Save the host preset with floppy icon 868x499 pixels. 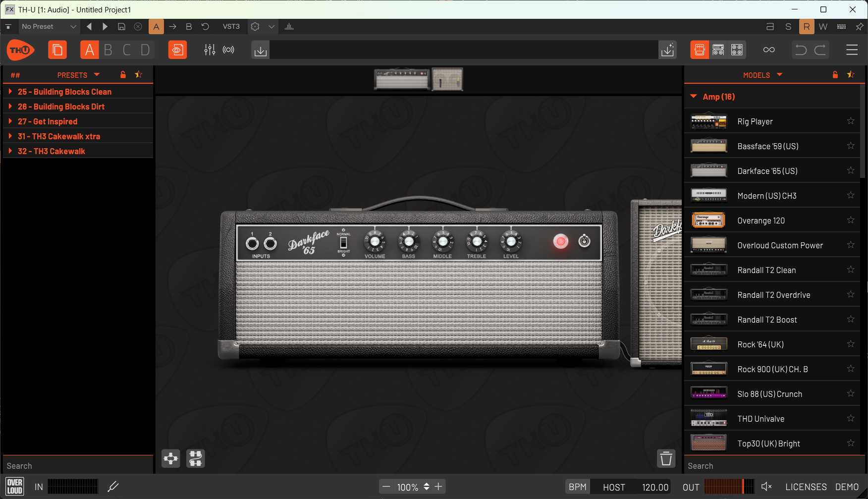[x=121, y=27]
